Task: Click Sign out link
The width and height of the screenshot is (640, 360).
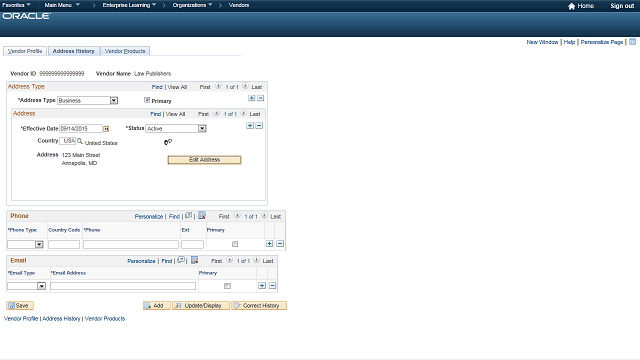Action: [622, 6]
